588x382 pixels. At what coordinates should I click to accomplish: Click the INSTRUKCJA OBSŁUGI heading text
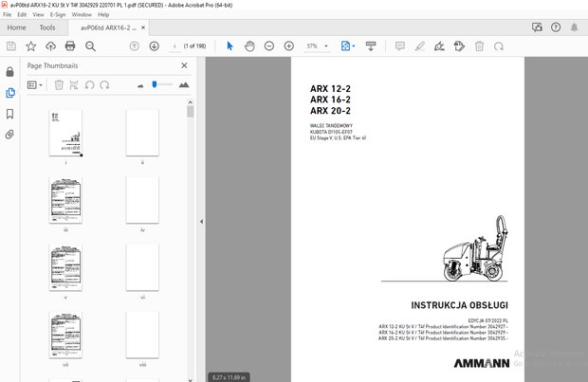coord(459,305)
